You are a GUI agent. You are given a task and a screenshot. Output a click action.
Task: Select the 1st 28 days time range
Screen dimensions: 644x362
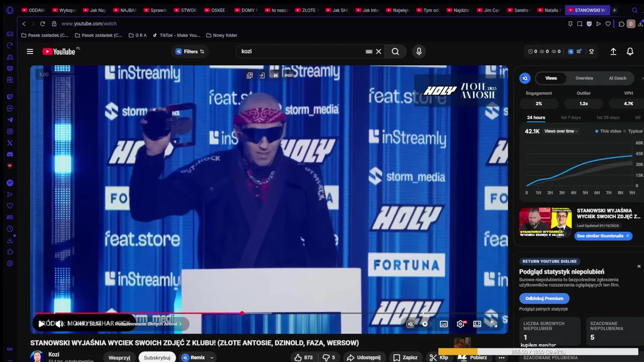(608, 118)
